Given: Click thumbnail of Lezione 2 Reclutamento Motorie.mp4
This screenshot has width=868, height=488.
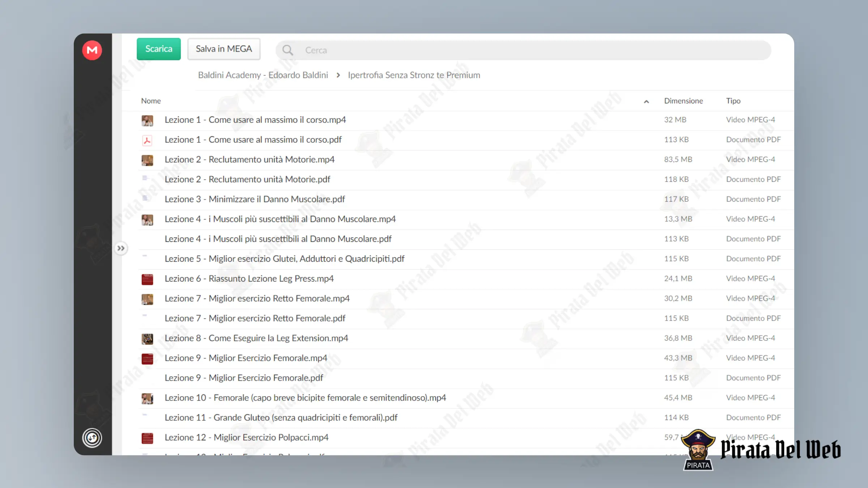Looking at the screenshot, I should point(147,160).
